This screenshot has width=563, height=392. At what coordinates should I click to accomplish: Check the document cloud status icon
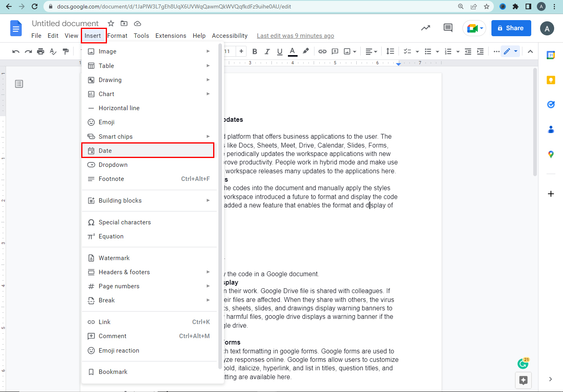(x=138, y=23)
